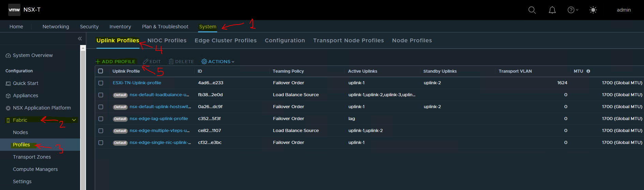Click the Appliances cube icon

[x=8, y=96]
